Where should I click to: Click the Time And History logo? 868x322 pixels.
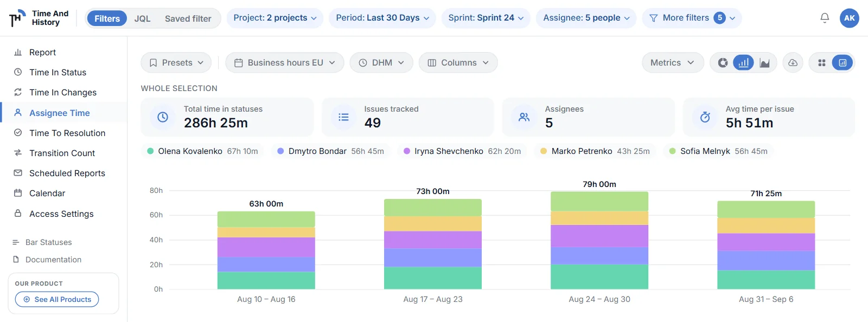click(39, 18)
